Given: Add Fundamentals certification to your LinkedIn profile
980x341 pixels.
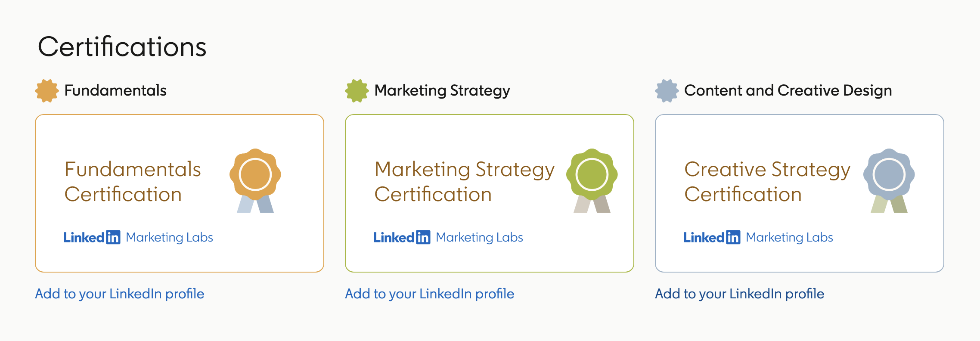Looking at the screenshot, I should click(120, 294).
